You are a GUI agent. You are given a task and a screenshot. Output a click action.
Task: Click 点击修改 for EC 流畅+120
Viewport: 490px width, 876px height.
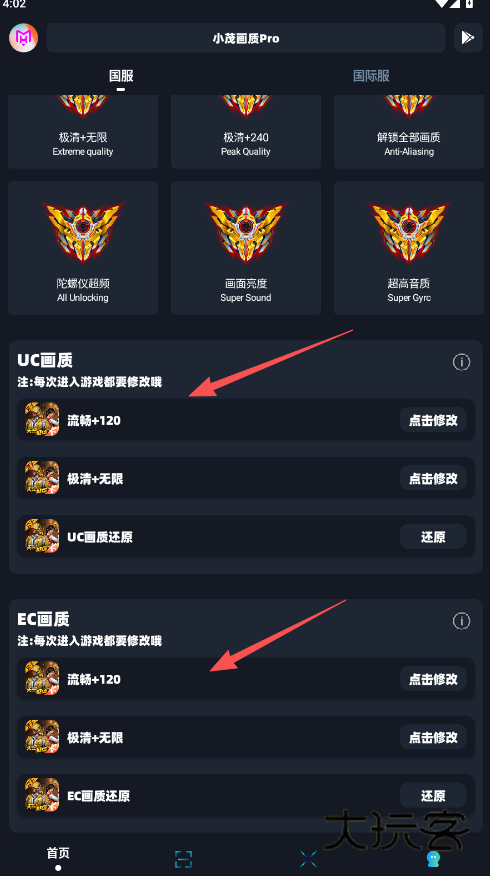433,679
